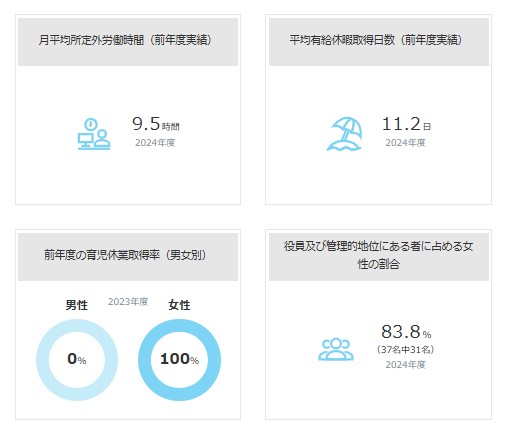Click the value 83.8%
The image size is (513, 427).
click(406, 332)
